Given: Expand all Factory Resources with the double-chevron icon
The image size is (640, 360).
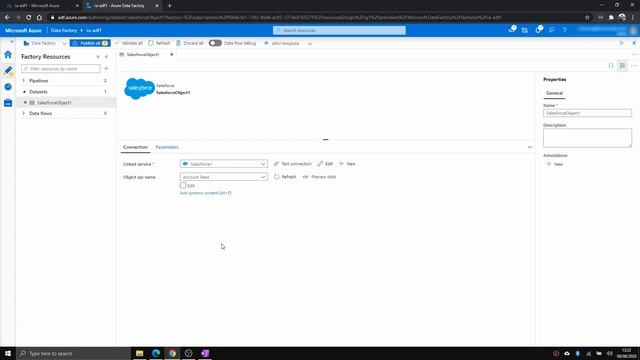Looking at the screenshot, I should [98, 57].
